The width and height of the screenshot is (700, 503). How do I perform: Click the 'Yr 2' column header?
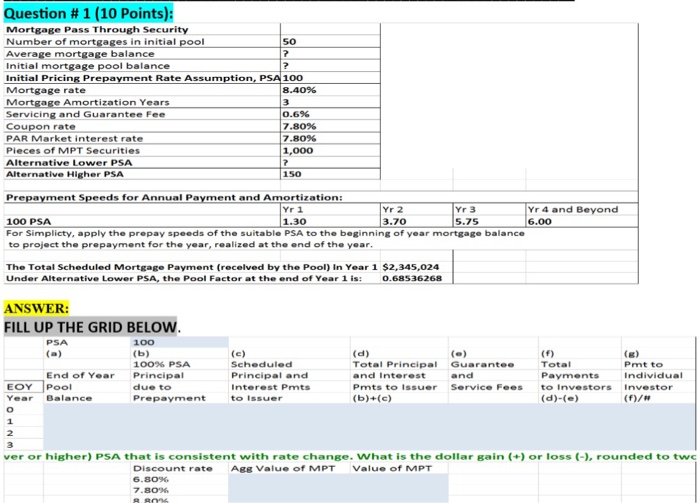[393, 209]
